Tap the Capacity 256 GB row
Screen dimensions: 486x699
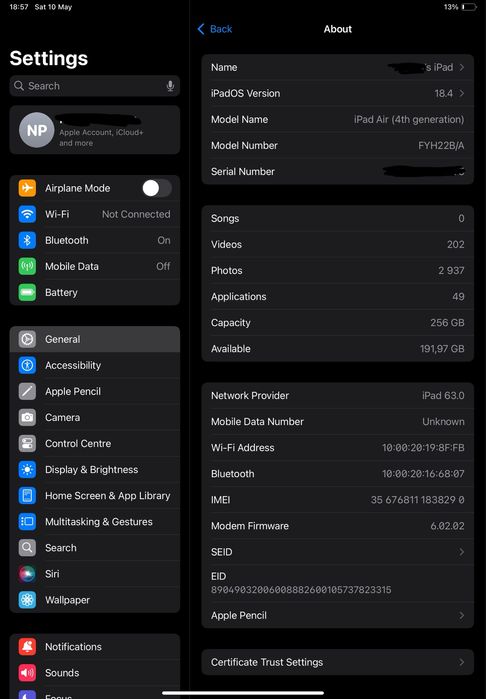point(338,322)
